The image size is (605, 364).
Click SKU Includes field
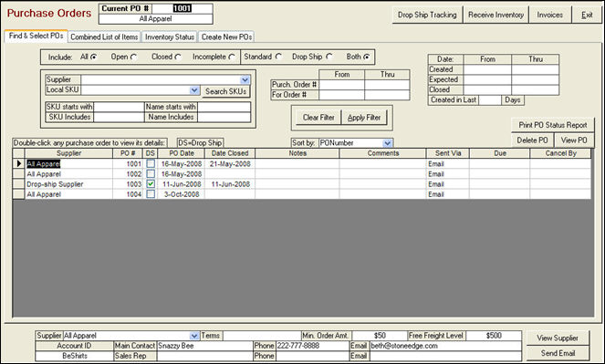pyautogui.click(x=119, y=117)
